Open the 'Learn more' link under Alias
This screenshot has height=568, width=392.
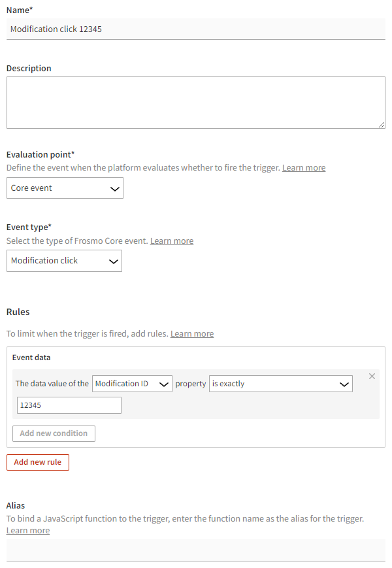point(27,530)
